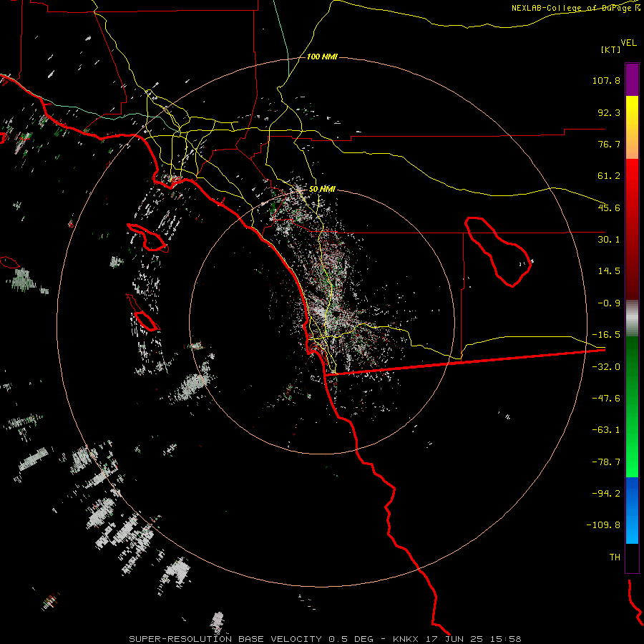
Task: Click the gray near-zero segment of color bar
Action: tap(632, 318)
